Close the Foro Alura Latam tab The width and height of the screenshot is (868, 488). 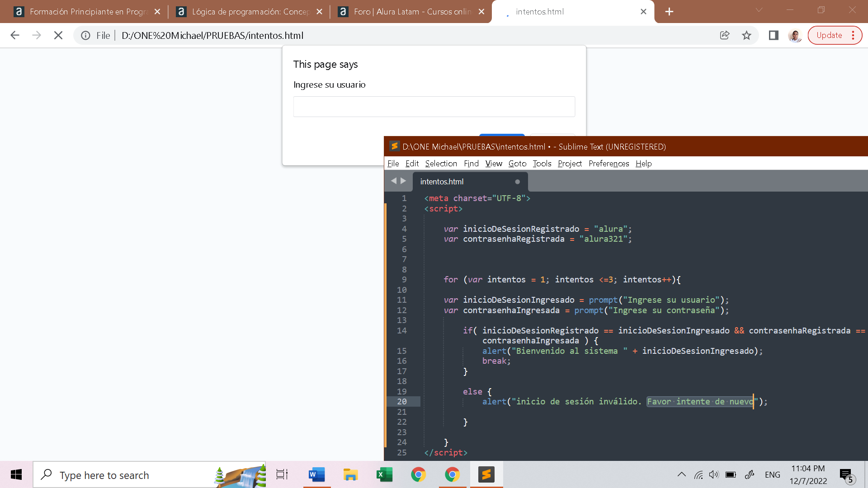[481, 12]
